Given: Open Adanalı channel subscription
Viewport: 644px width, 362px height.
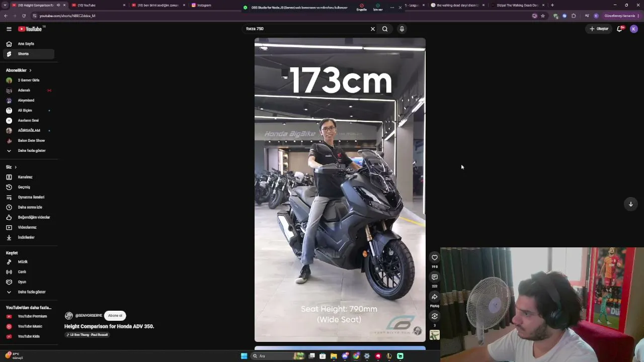Looking at the screenshot, I should [29, 90].
